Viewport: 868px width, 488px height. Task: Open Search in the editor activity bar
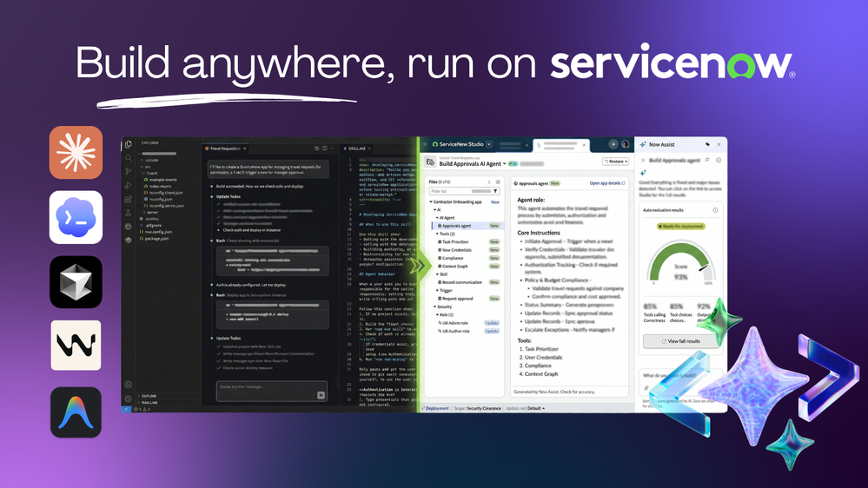(x=128, y=158)
